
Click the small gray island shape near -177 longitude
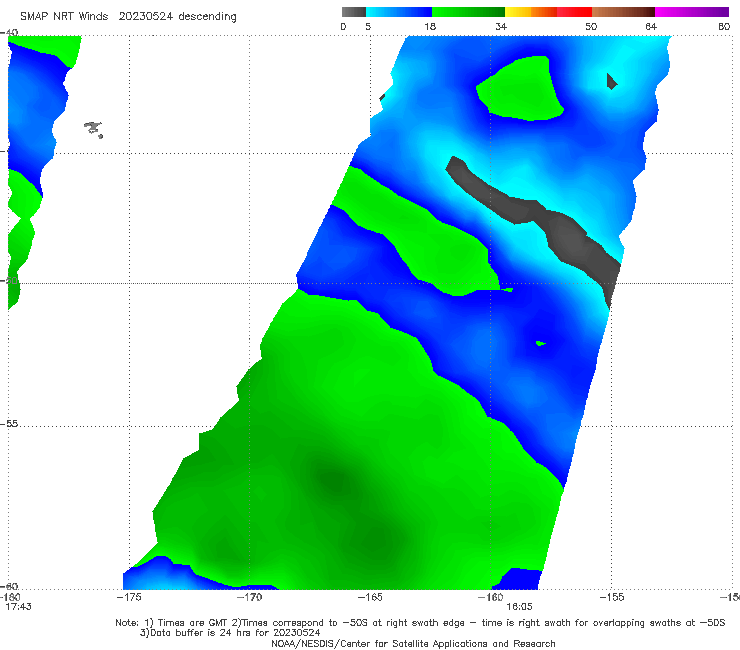tap(93, 129)
